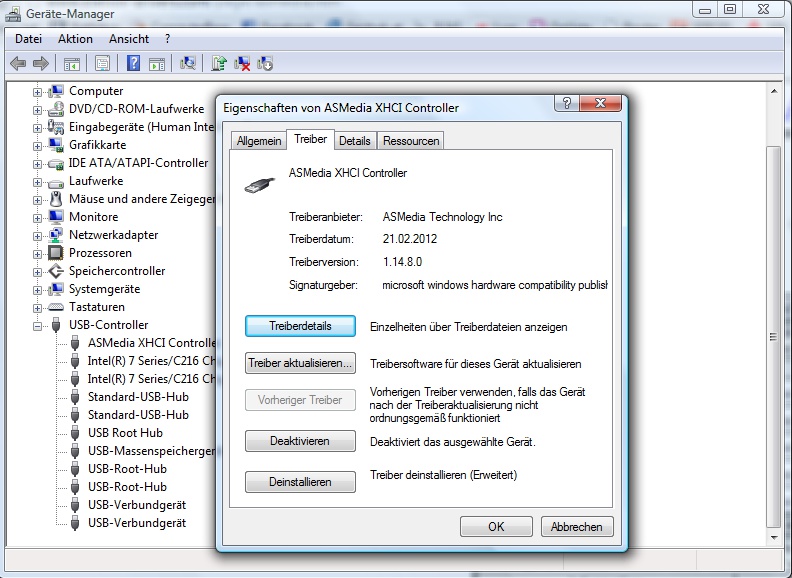Select the Monitore display icon
Image resolution: width=792 pixels, height=578 pixels.
(x=56, y=217)
